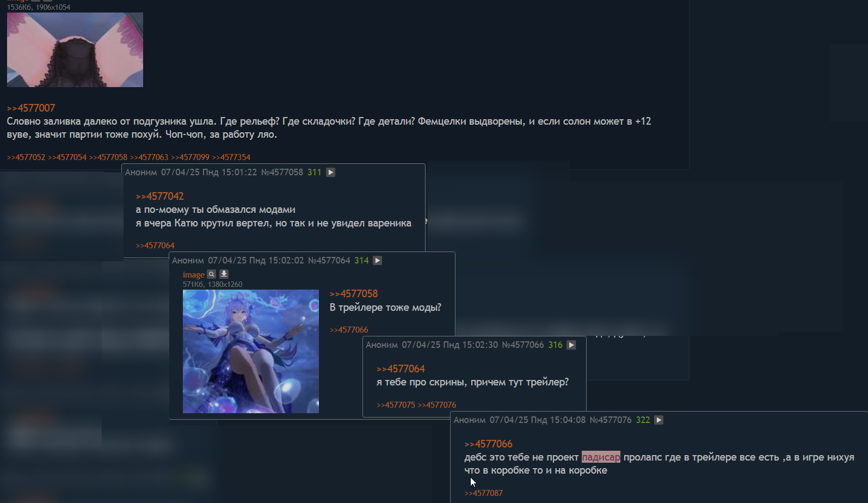Viewport: 868px width, 503px height.
Task: Click the download icon beside image
Action: click(224, 274)
